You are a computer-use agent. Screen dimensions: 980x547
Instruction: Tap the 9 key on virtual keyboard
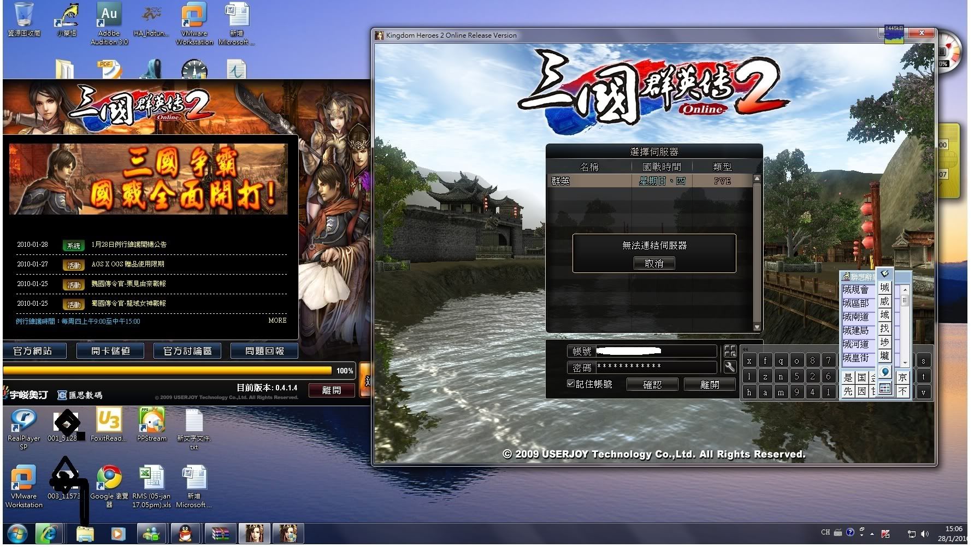pyautogui.click(x=797, y=392)
